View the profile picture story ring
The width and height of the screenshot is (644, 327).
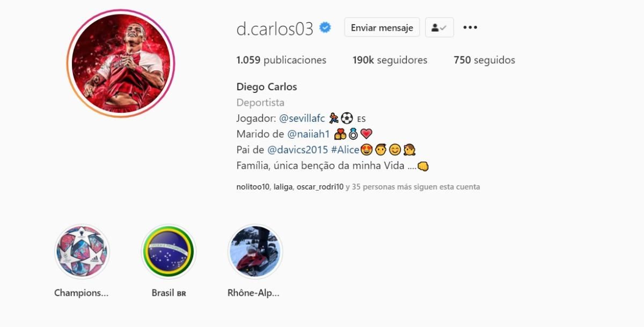[121, 63]
